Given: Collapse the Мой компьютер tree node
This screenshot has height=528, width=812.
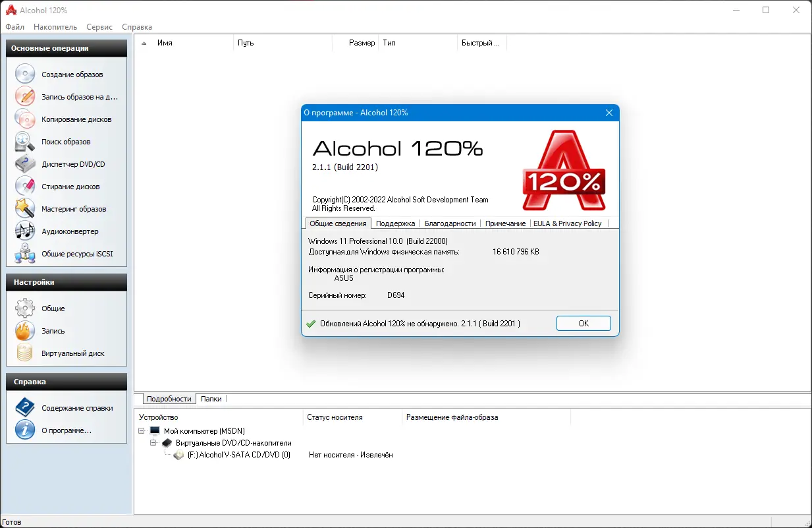Looking at the screenshot, I should pos(142,431).
